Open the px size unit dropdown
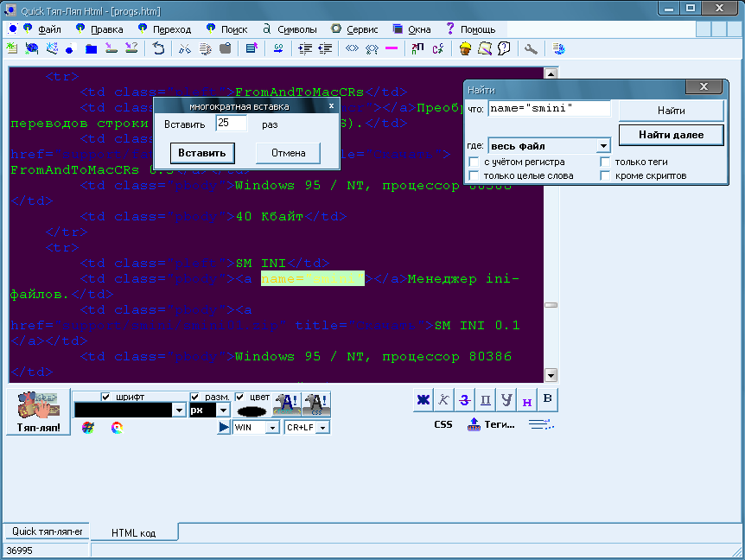This screenshot has width=745, height=560. click(x=223, y=410)
